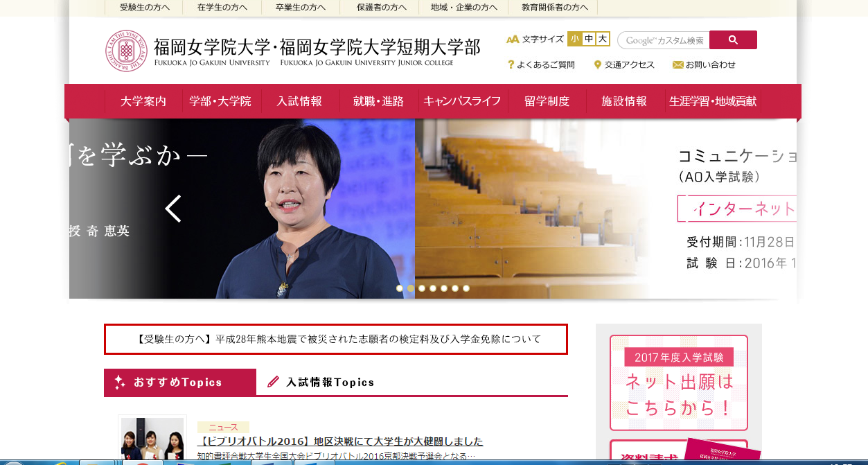This screenshot has height=465, width=868.
Task: Set font size to 小
Action: click(x=574, y=40)
